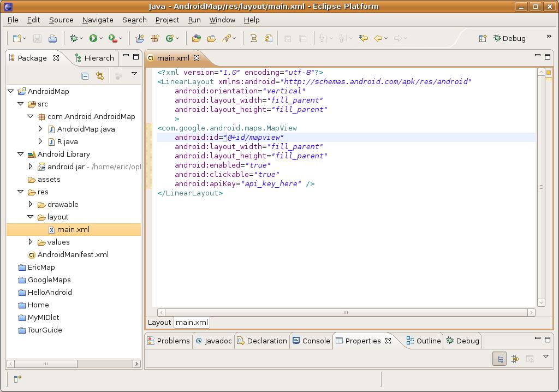The image size is (559, 392).
Task: Toggle Show Categories in Properties view
Action: pos(499,359)
